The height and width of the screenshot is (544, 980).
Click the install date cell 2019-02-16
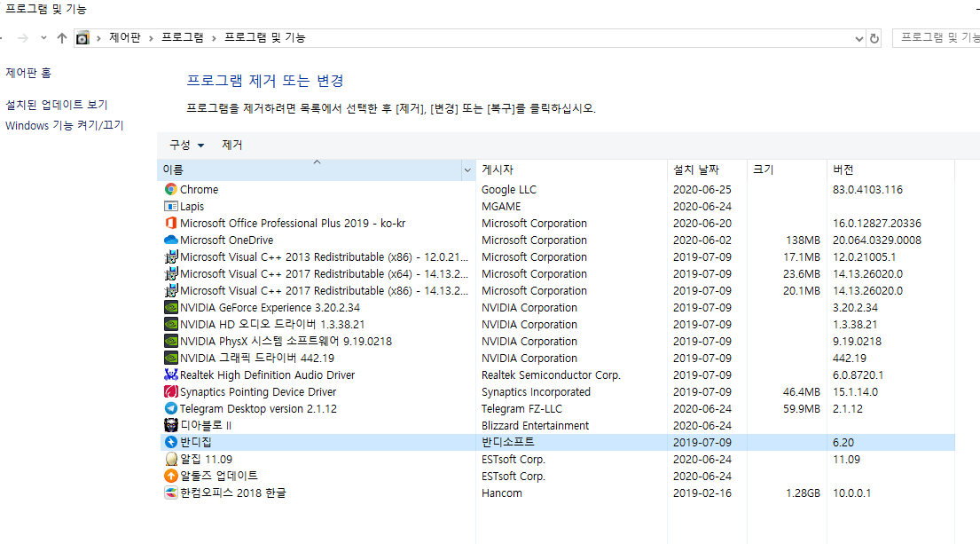click(702, 493)
